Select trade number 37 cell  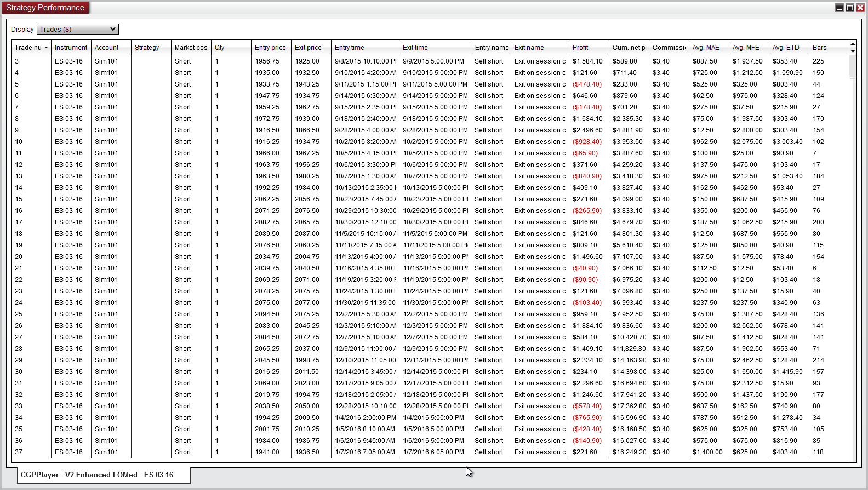[19, 452]
